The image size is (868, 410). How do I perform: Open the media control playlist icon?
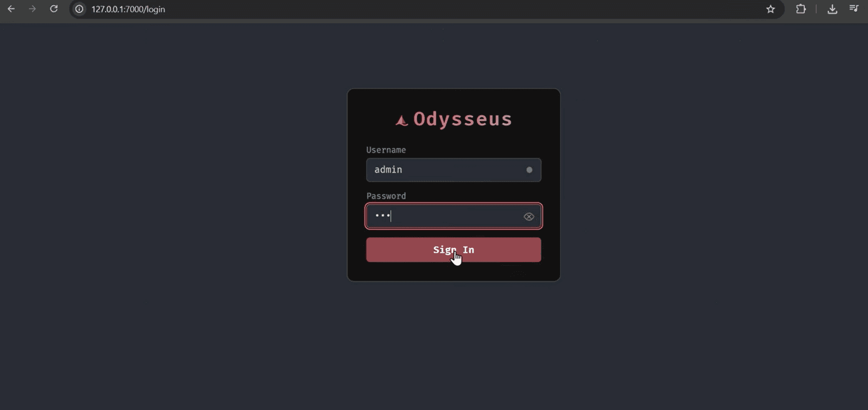tap(854, 9)
